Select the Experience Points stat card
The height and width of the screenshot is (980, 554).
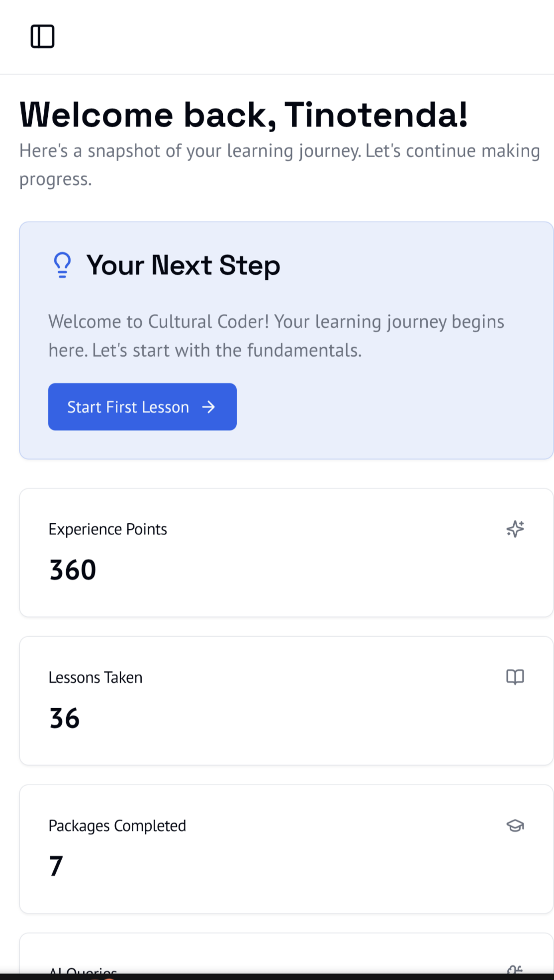click(286, 553)
